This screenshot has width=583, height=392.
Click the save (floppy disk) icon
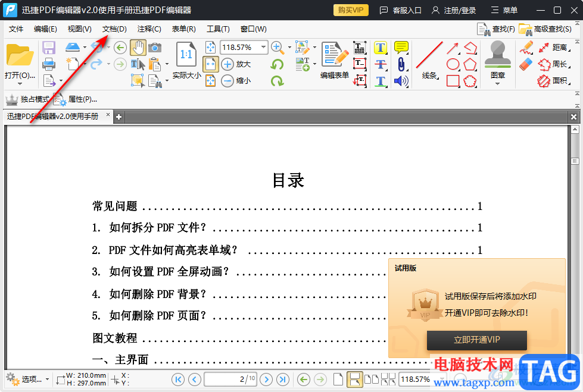49,48
